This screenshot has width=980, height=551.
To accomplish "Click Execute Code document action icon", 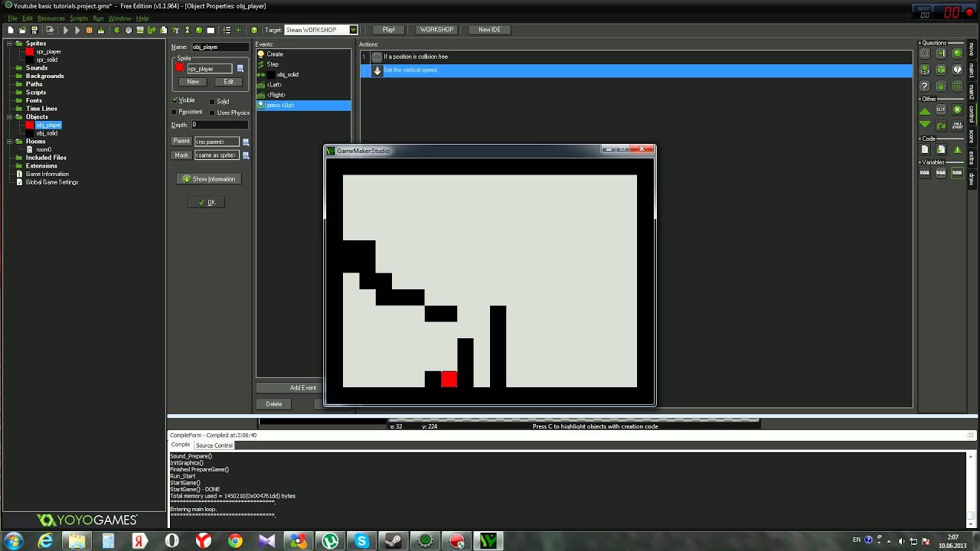I will coord(925,149).
